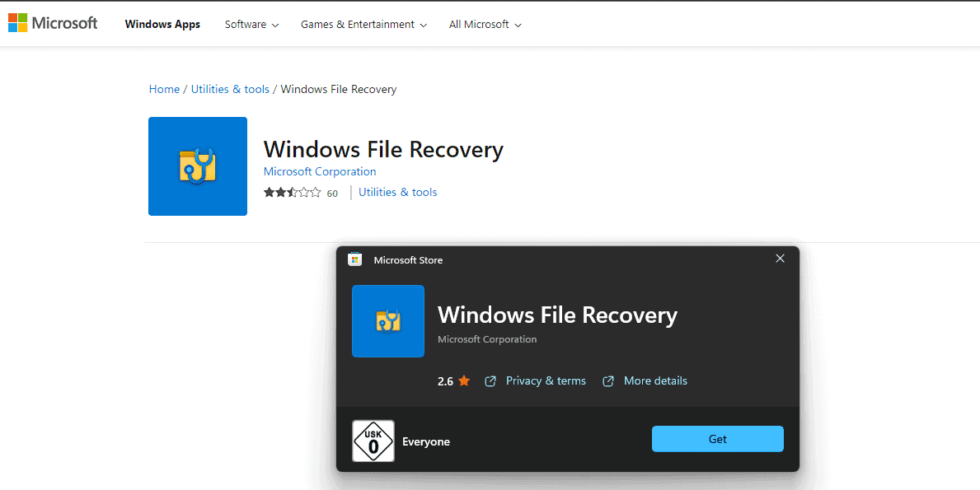The height and width of the screenshot is (490, 980).
Task: Click the Microsoft Store bag icon in dialog
Action: pyautogui.click(x=355, y=259)
